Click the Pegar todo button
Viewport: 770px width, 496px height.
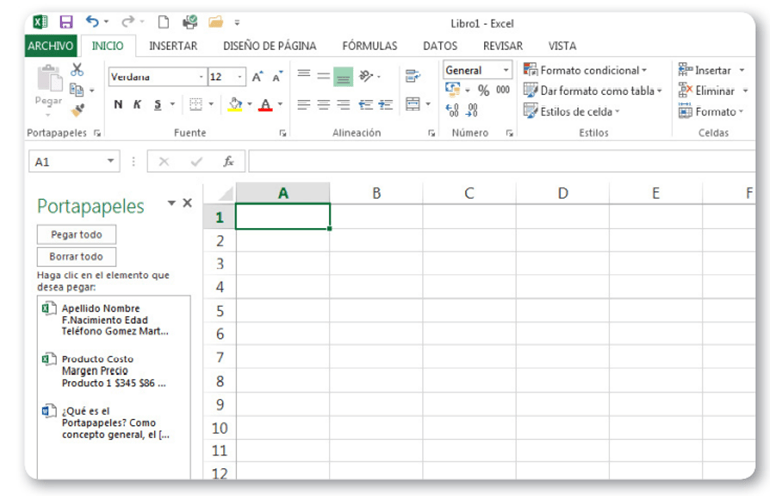click(76, 234)
